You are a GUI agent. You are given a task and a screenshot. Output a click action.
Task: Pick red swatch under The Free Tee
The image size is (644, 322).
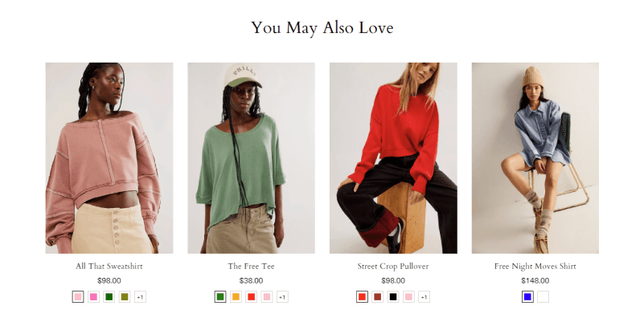pos(252,296)
